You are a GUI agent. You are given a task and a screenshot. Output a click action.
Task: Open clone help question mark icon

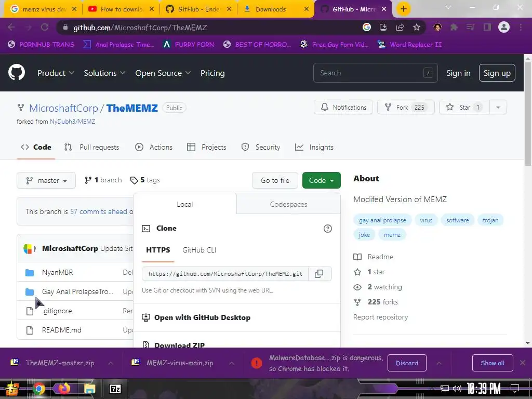coord(327,229)
